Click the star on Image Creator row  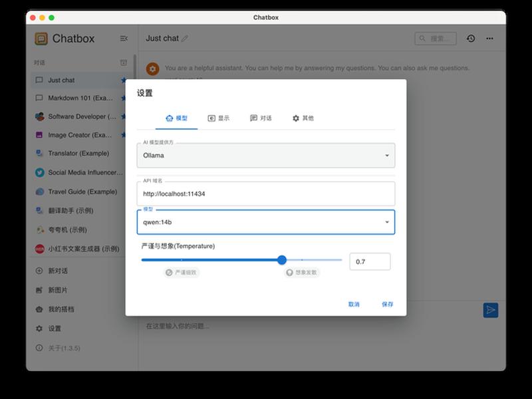124,135
